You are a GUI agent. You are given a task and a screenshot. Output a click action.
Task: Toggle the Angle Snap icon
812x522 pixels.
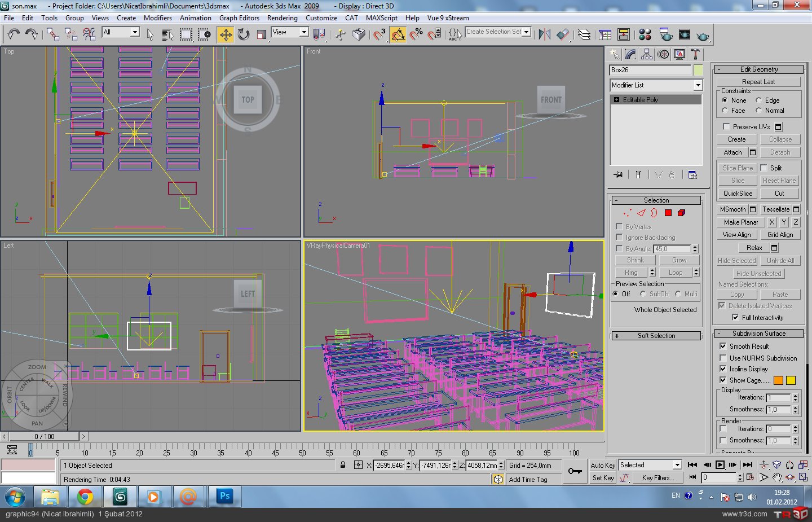(398, 34)
